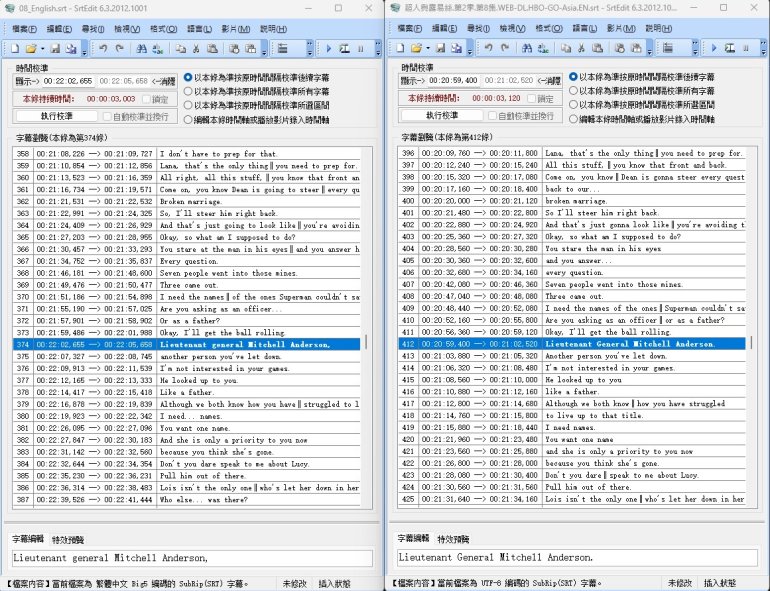Expand list toolbar overflow in left window

309,49
